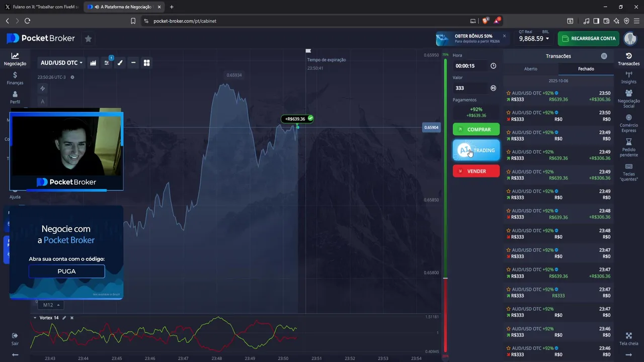Screen dimensions: 644x362
Task: Open the user avatar profile menu
Action: pyautogui.click(x=630, y=39)
